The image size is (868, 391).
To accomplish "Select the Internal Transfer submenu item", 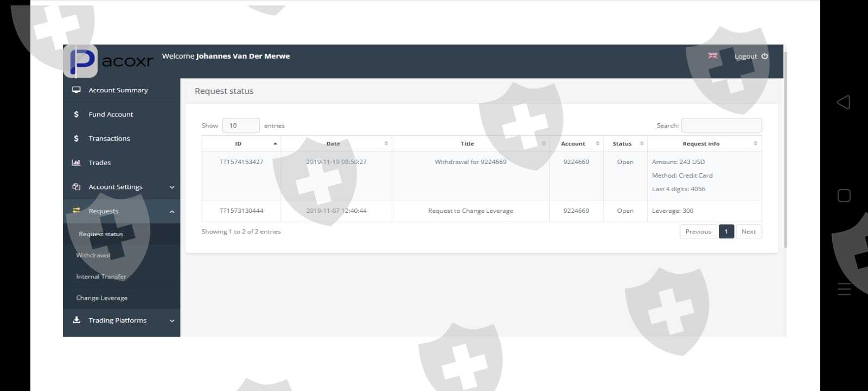I will [101, 276].
